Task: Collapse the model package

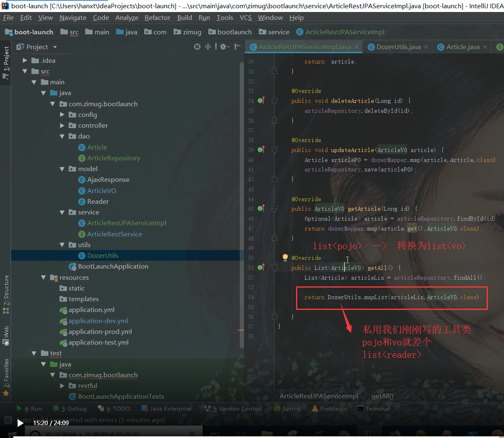Action: coord(62,169)
